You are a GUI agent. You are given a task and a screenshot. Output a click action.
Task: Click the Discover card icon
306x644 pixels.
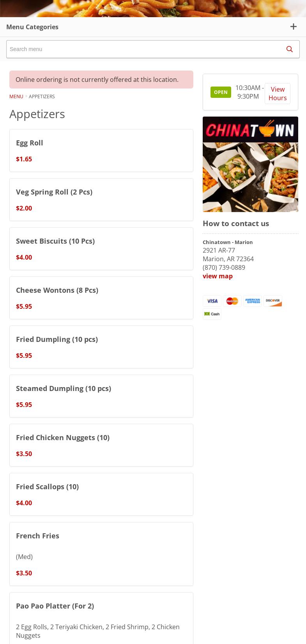pyautogui.click(x=273, y=301)
